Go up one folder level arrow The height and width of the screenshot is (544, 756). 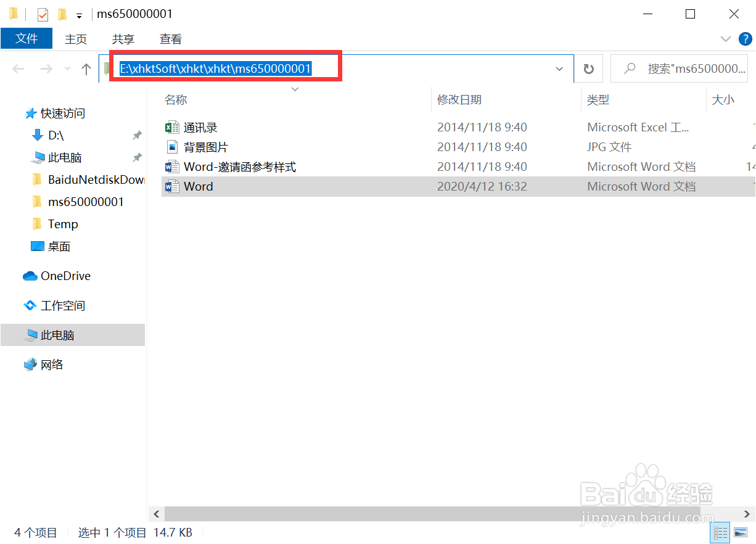(x=86, y=69)
